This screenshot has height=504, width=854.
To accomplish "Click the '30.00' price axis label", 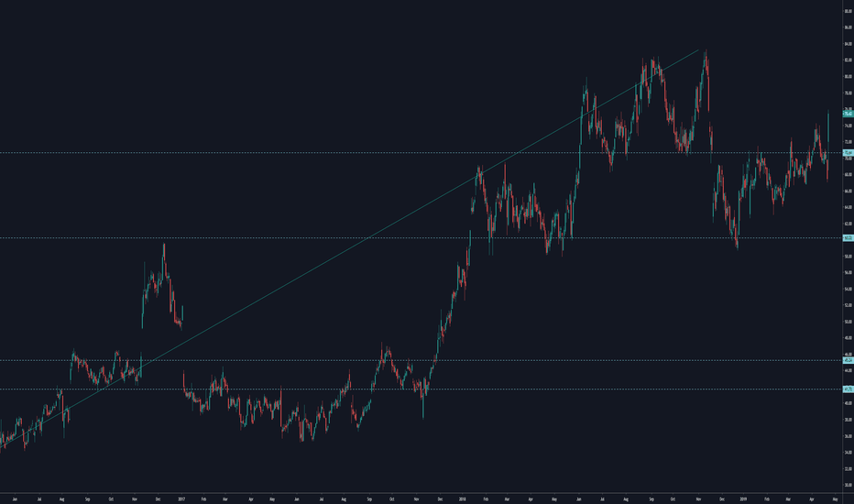I will point(848,485).
